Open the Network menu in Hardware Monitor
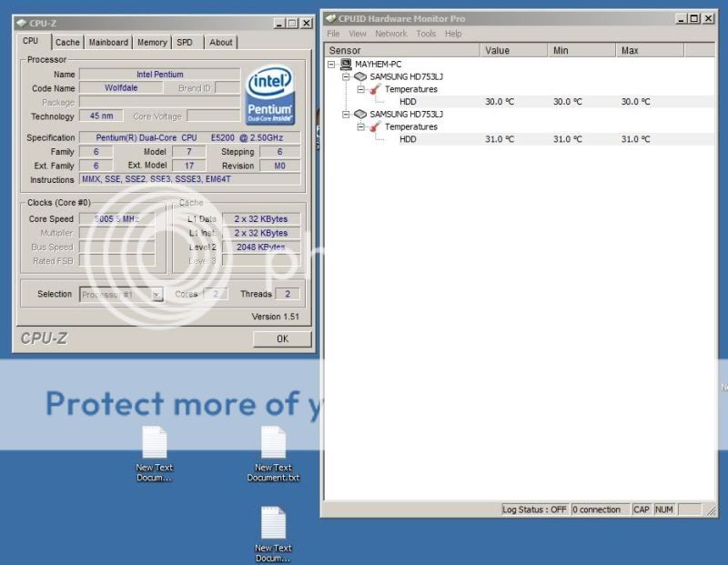 [x=391, y=34]
